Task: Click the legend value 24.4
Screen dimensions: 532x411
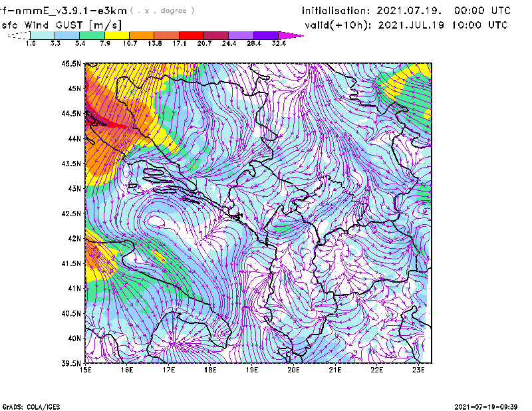Action: (229, 43)
